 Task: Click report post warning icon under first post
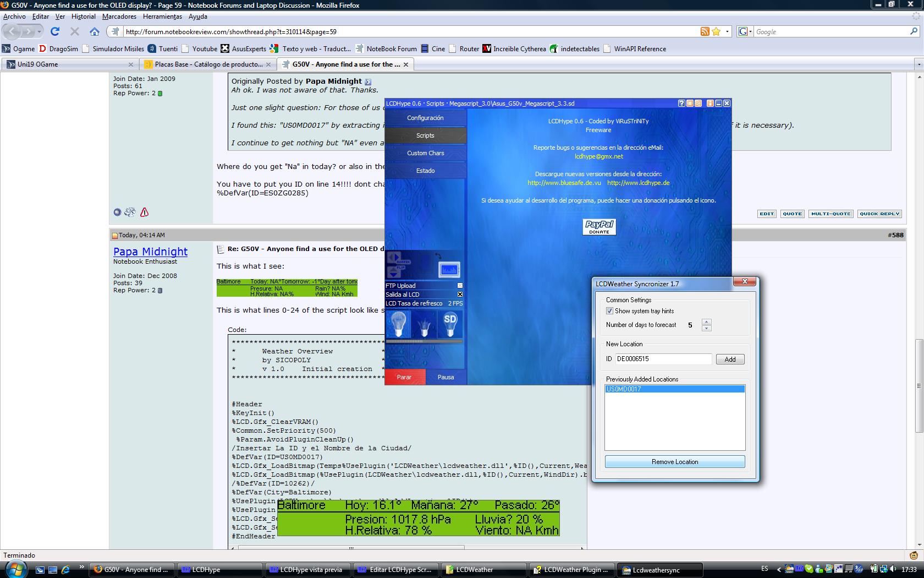click(x=144, y=212)
